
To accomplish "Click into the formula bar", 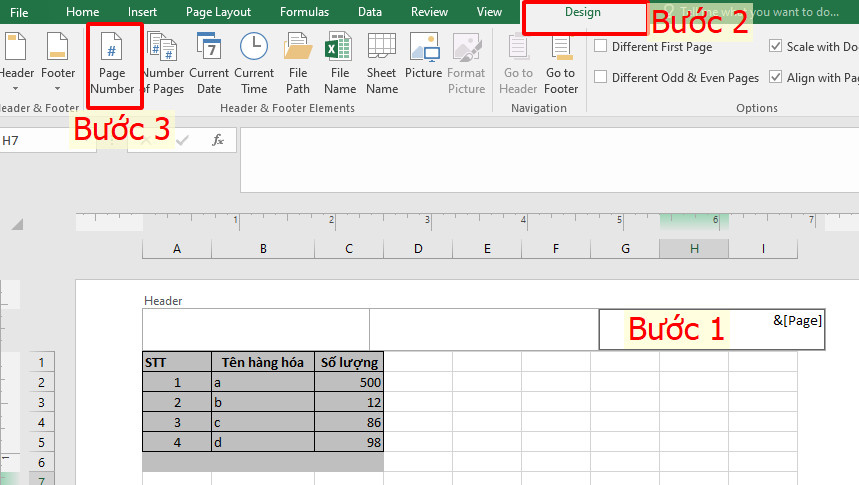I will pyautogui.click(x=549, y=160).
